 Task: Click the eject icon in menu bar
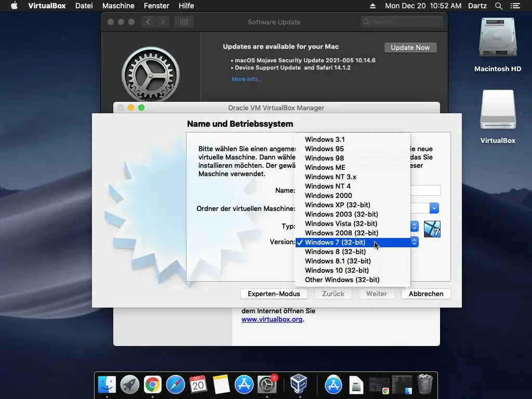(x=373, y=6)
